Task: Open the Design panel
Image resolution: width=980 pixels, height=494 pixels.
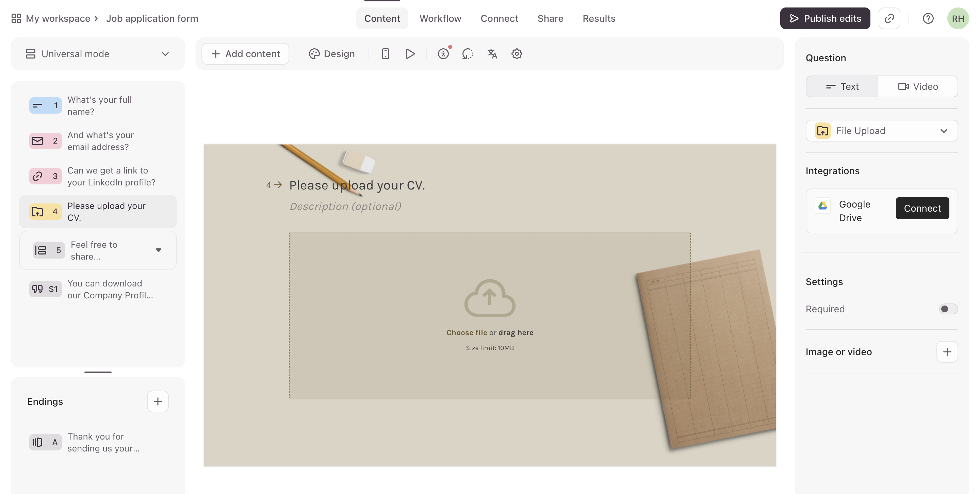Action: coord(332,54)
